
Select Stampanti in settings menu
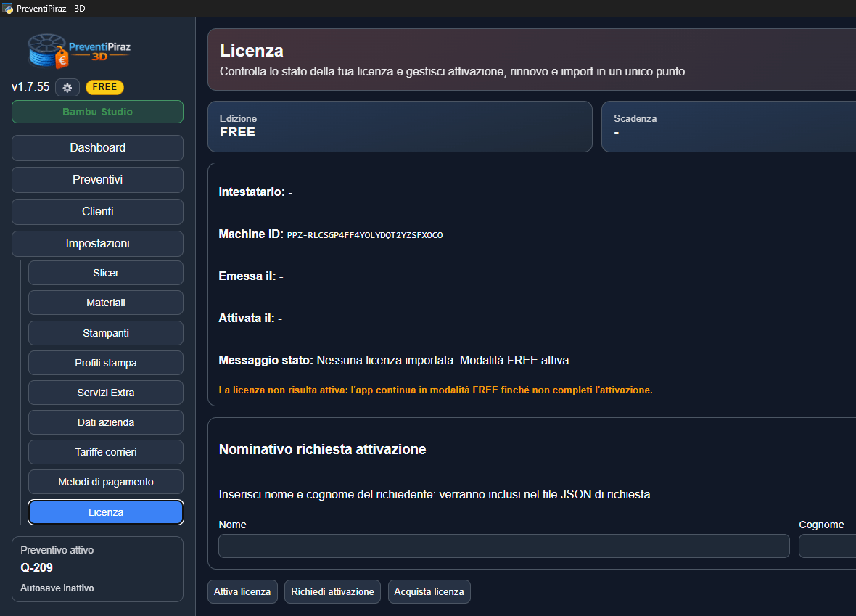pos(106,333)
